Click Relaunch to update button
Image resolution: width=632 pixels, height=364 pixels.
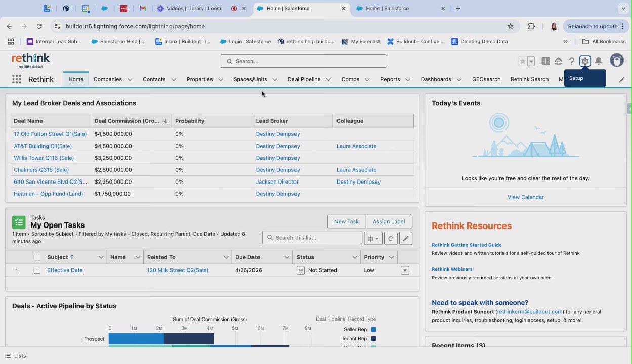[596, 26]
